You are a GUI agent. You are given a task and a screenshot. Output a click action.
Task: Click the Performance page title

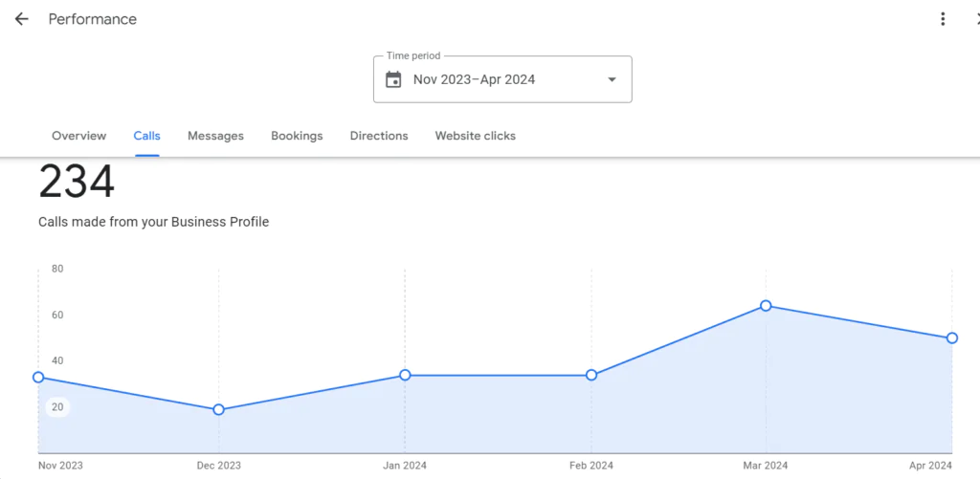tap(93, 19)
